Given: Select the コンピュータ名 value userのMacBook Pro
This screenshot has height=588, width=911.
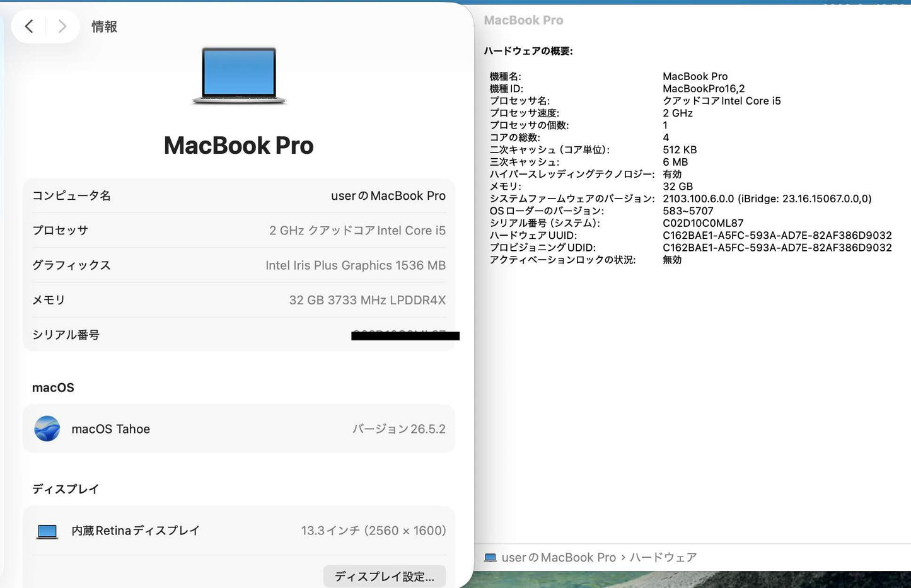Looking at the screenshot, I should click(x=388, y=196).
